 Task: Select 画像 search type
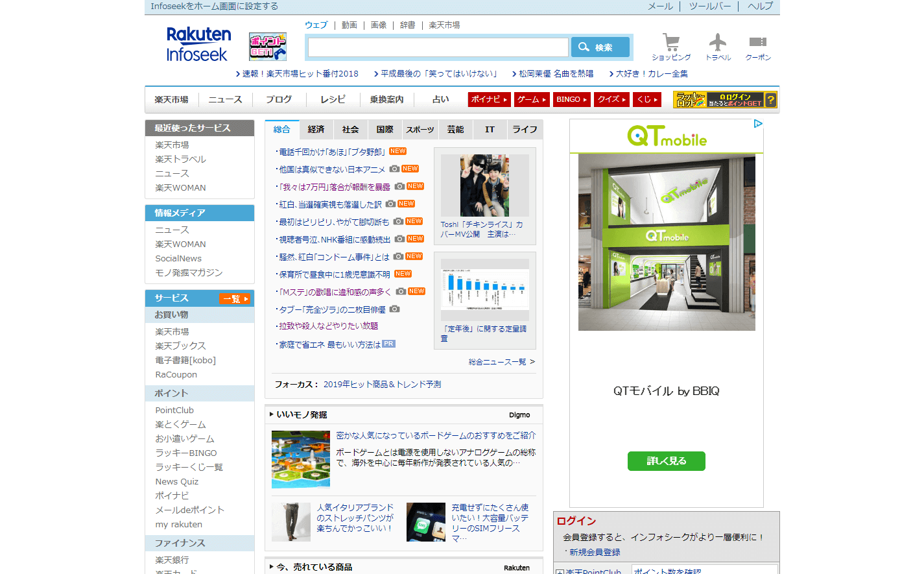click(379, 25)
